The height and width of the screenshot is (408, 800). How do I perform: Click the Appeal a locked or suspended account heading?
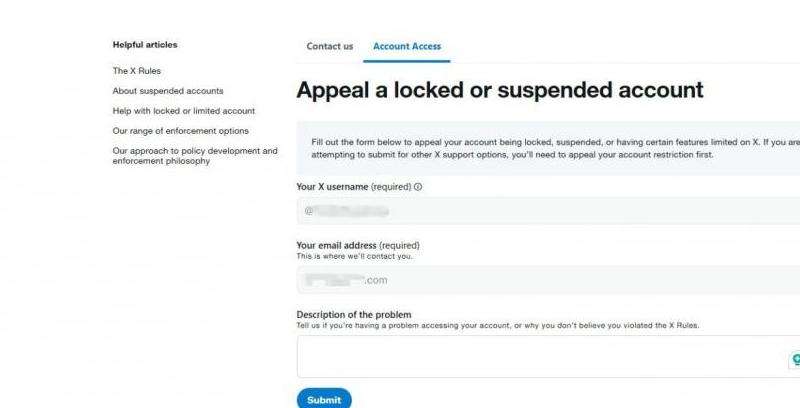point(500,90)
